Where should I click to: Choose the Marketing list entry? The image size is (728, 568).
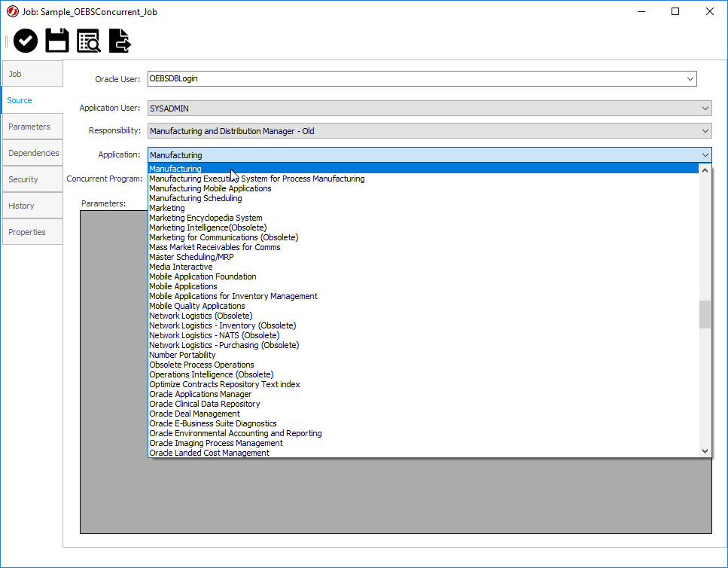click(x=423, y=208)
